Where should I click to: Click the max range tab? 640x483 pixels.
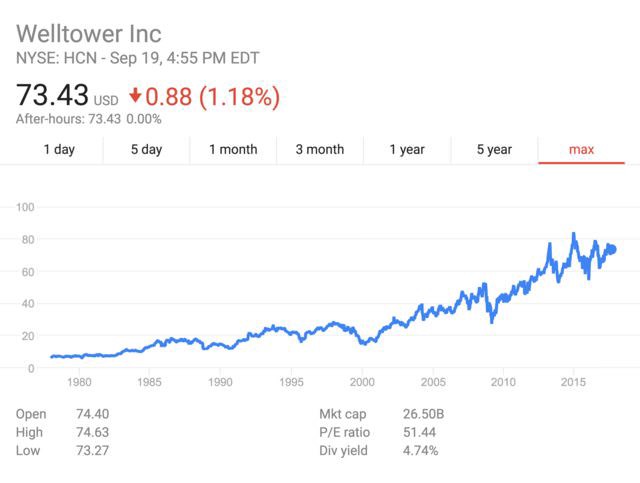point(581,149)
